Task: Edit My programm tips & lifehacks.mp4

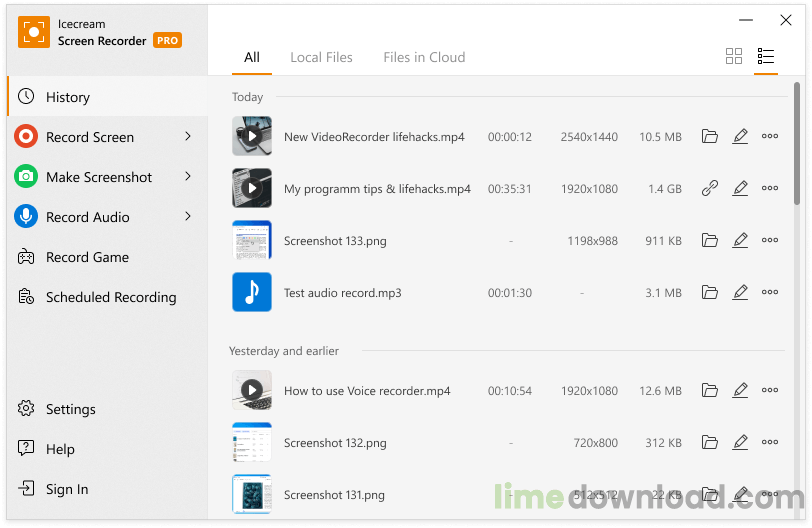Action: [x=740, y=188]
